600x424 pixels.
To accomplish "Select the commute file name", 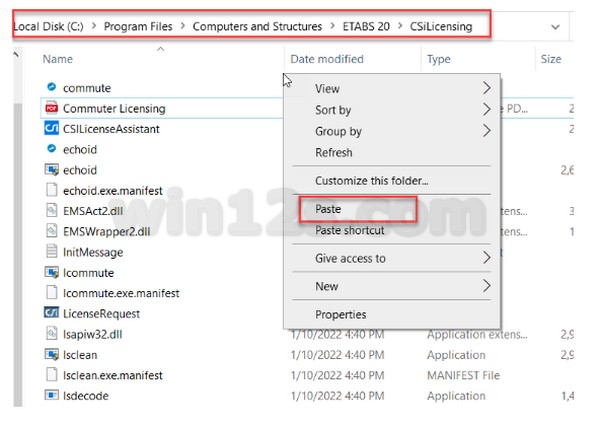I will [x=87, y=88].
